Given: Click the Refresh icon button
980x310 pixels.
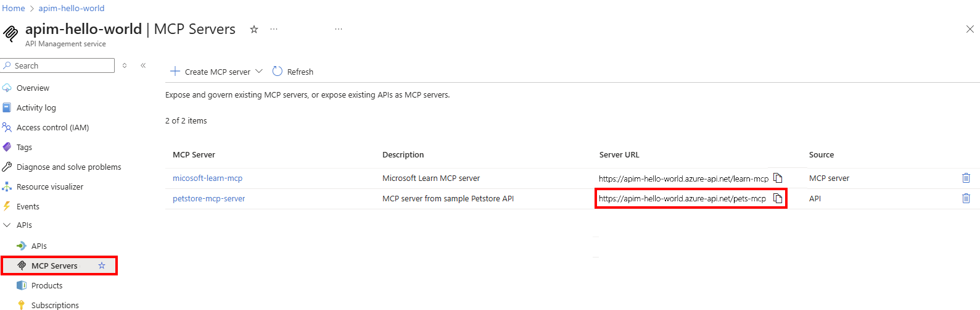Looking at the screenshot, I should (x=278, y=72).
